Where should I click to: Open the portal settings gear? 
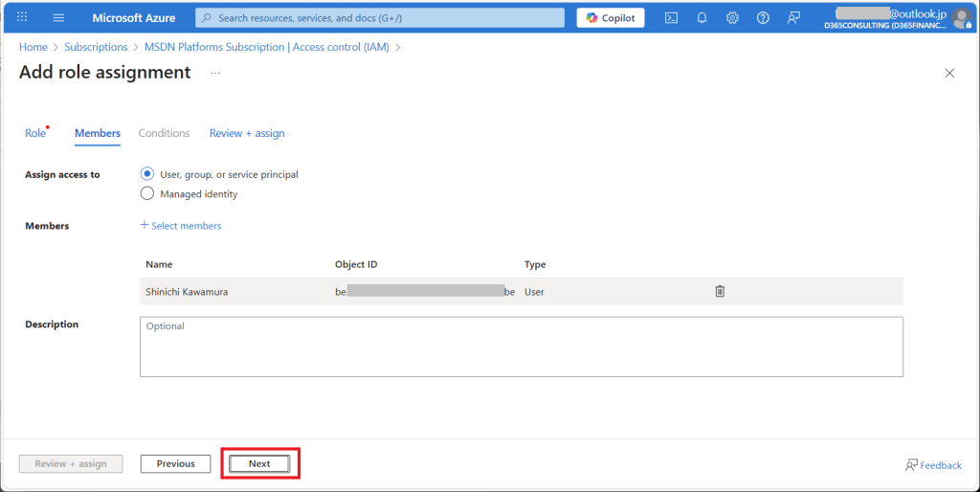(732, 17)
